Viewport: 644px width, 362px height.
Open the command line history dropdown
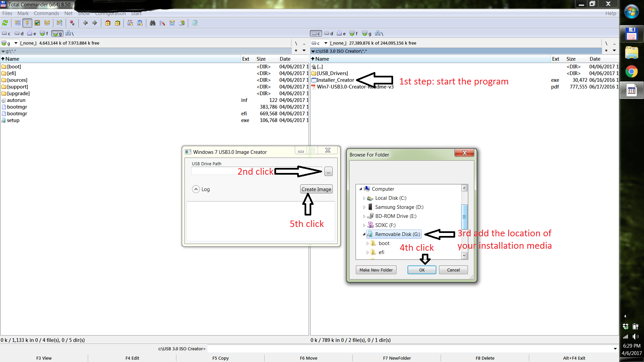click(615, 349)
